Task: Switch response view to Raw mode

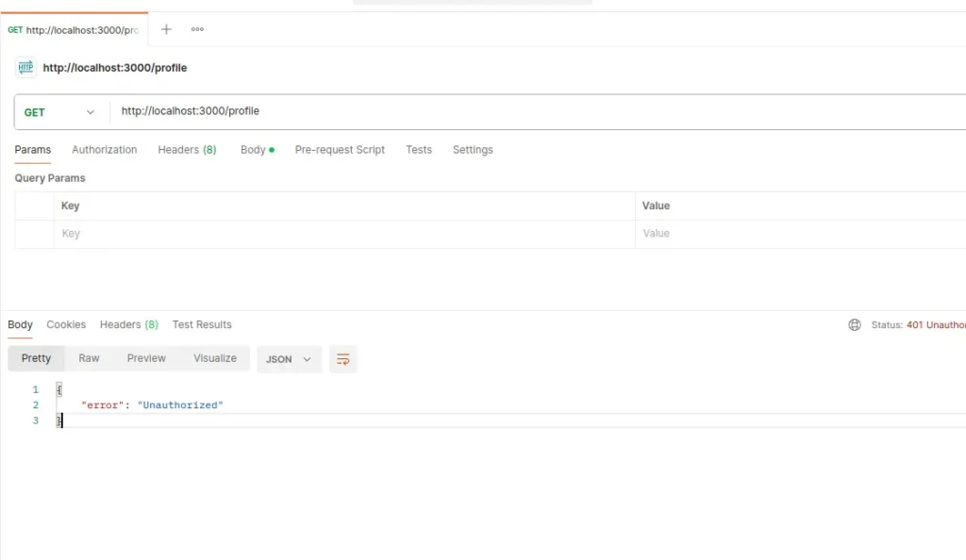Action: 89,358
